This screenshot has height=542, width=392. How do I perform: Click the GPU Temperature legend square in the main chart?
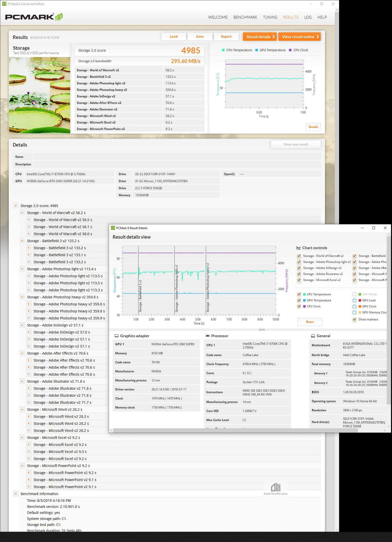coord(256,50)
